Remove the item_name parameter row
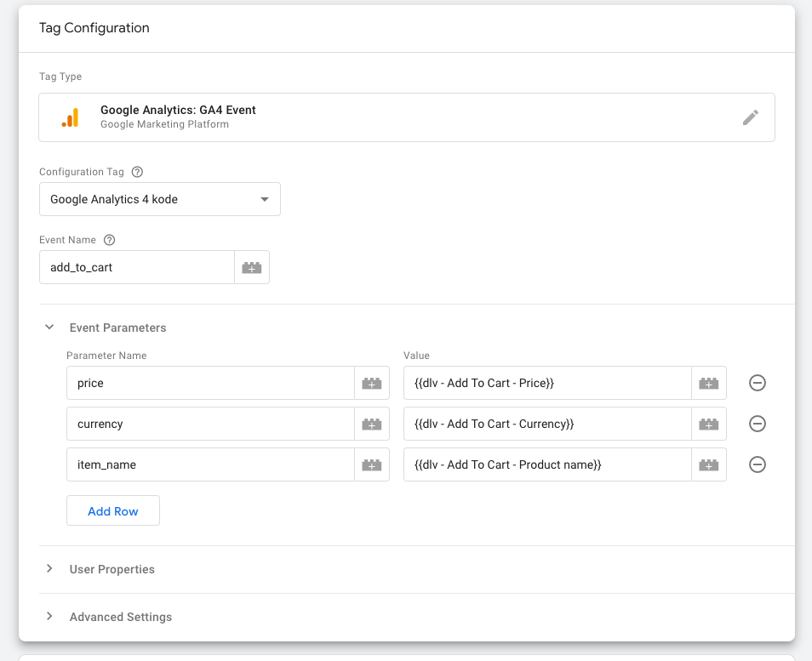Viewport: 812px width, 661px height. click(x=758, y=464)
